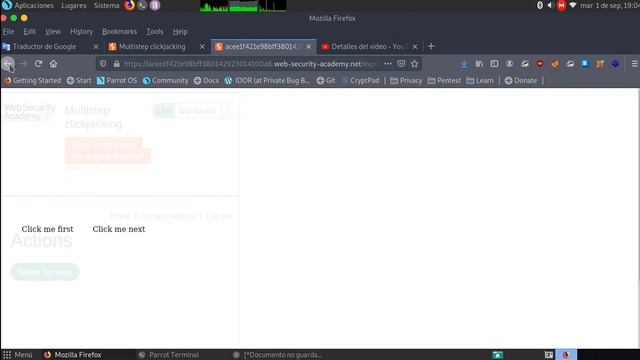Close the Traductor de Google tab
This screenshot has height=360, width=640.
[96, 47]
